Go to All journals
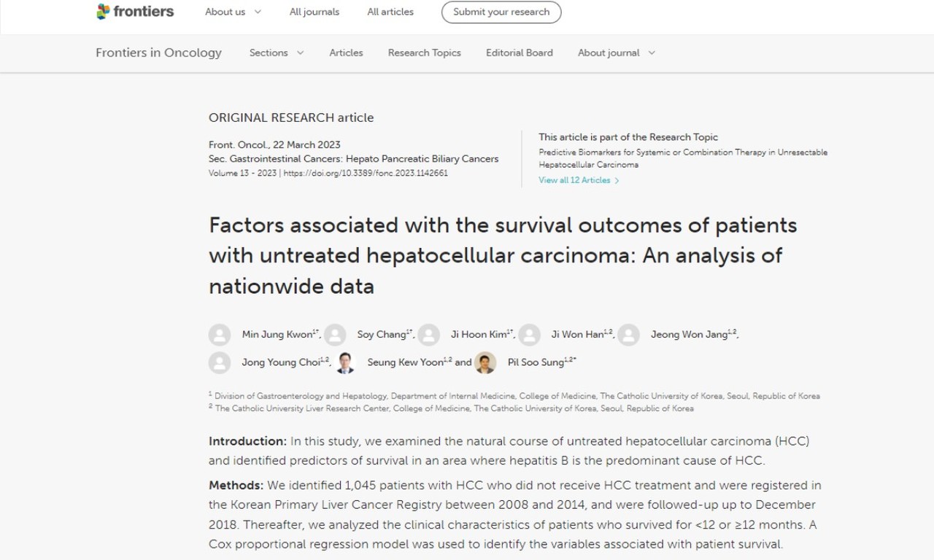Viewport: 934px width, 560px height. pyautogui.click(x=314, y=12)
